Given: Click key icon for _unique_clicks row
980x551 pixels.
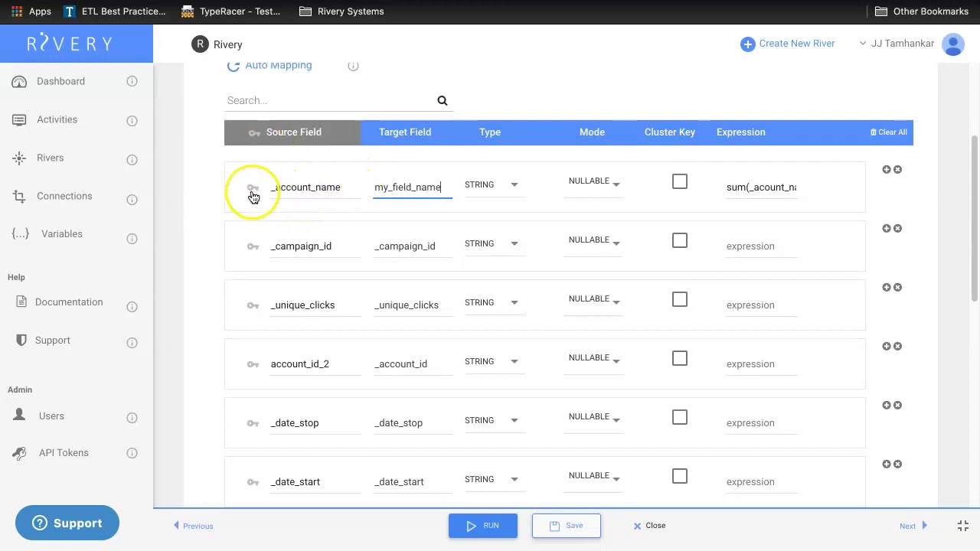Looking at the screenshot, I should point(253,305).
